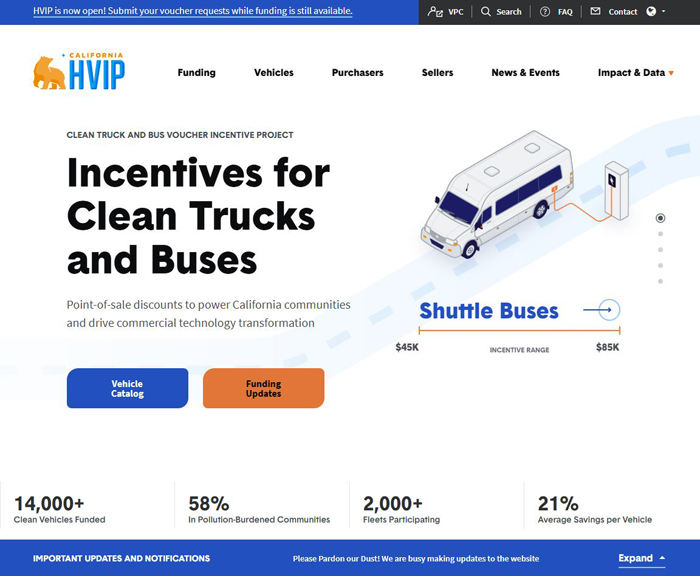Expand the language dropdown arrow
This screenshot has height=576, width=700.
tap(663, 11)
